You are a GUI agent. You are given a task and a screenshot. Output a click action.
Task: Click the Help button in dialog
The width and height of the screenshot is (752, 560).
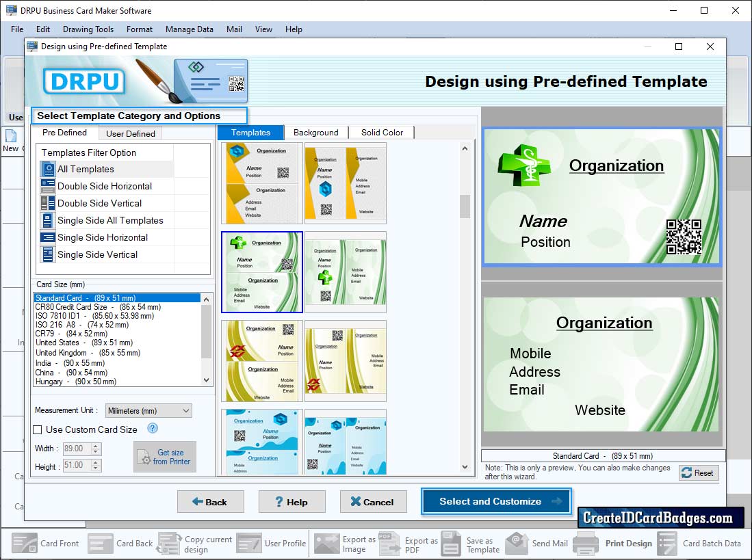point(292,502)
